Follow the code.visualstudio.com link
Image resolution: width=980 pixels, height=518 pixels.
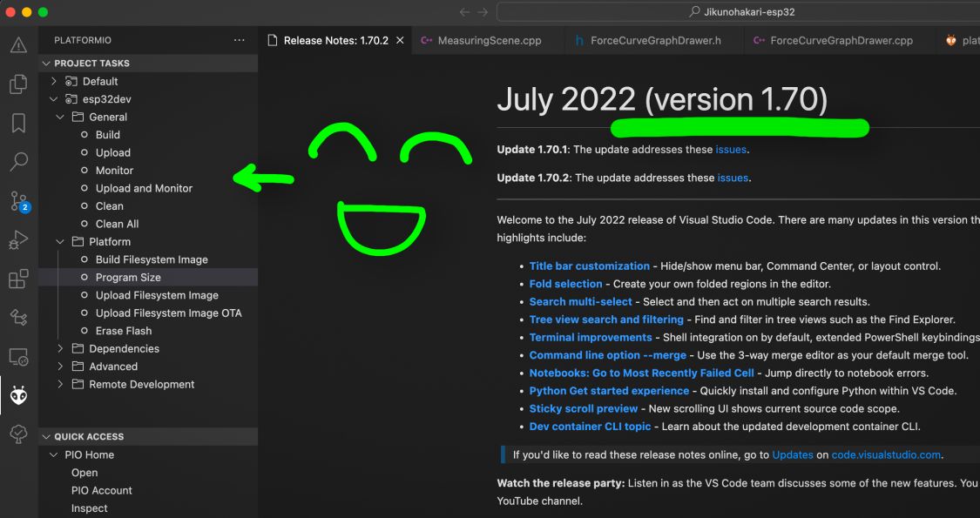886,455
